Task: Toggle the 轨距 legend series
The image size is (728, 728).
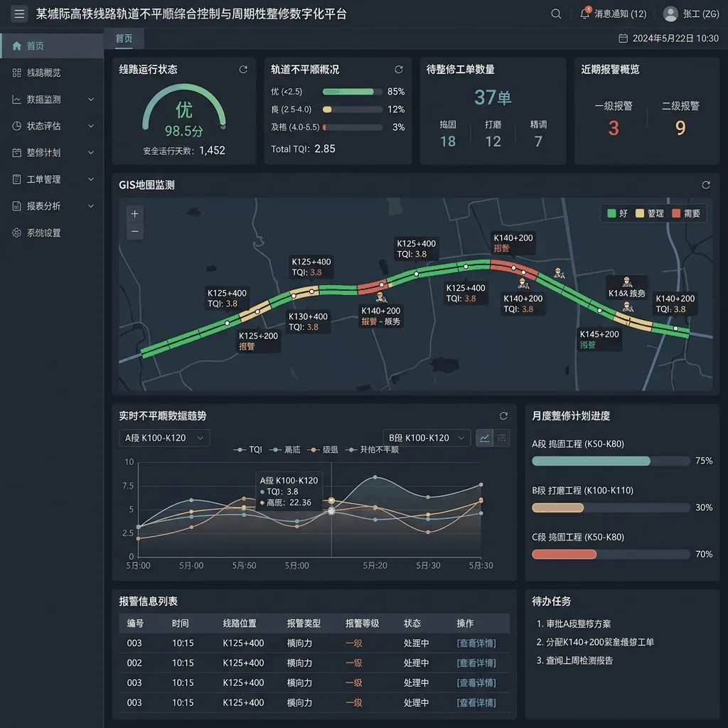Action: [323, 449]
